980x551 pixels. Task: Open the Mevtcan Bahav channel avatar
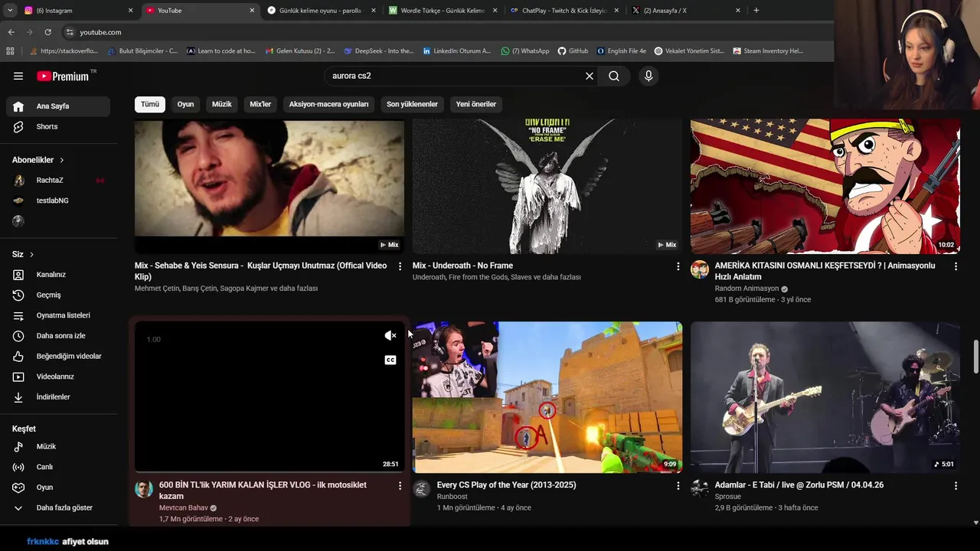[x=144, y=489]
